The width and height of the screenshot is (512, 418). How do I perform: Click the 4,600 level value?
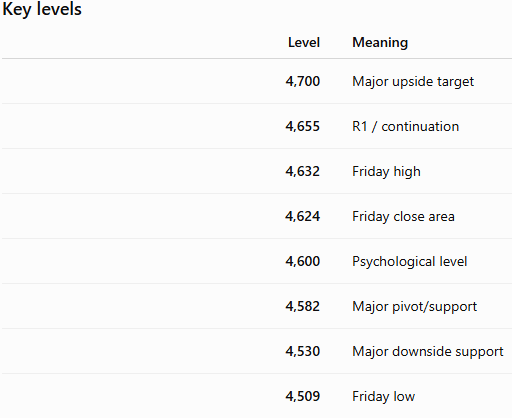[303, 261]
